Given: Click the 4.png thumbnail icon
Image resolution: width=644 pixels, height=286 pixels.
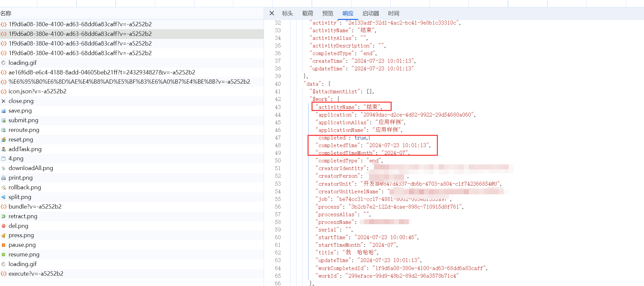Looking at the screenshot, I should 3,158.
